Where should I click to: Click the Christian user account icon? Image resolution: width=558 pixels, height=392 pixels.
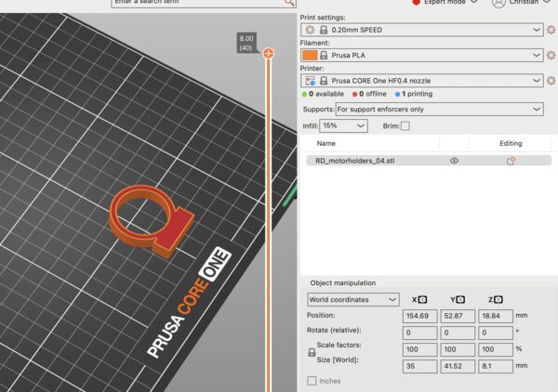[x=498, y=3]
